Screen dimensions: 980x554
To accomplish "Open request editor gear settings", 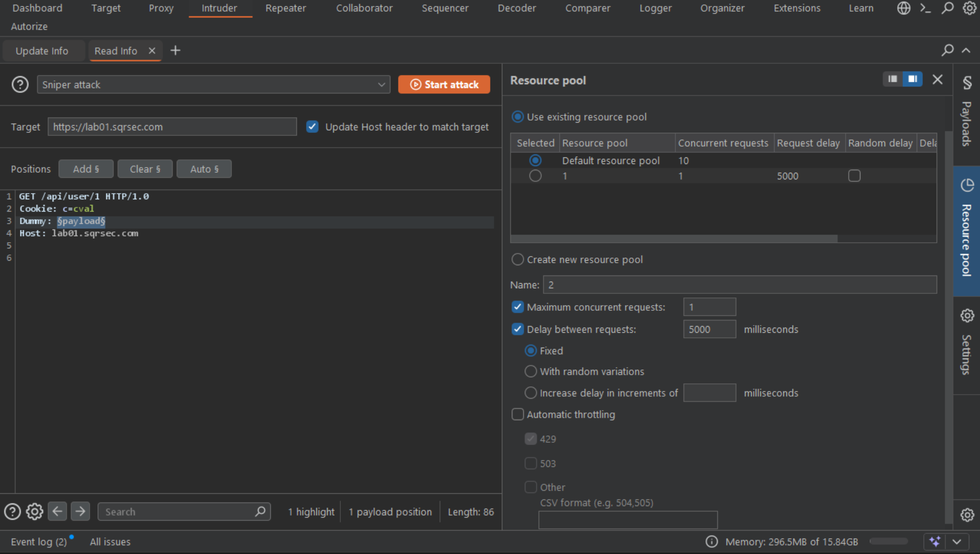I will coord(34,511).
